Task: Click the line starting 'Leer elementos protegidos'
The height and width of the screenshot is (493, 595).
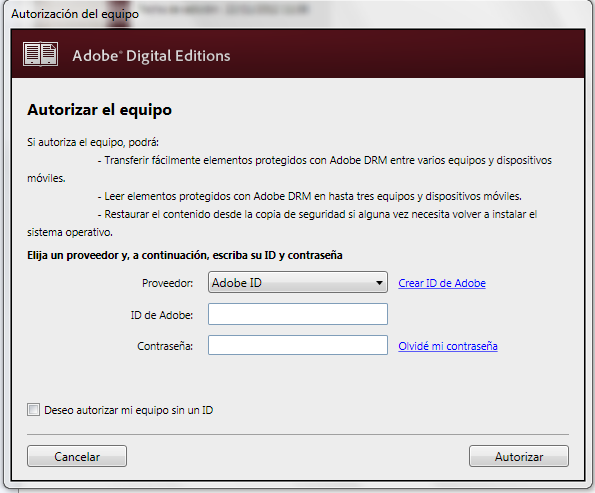Action: click(310, 196)
